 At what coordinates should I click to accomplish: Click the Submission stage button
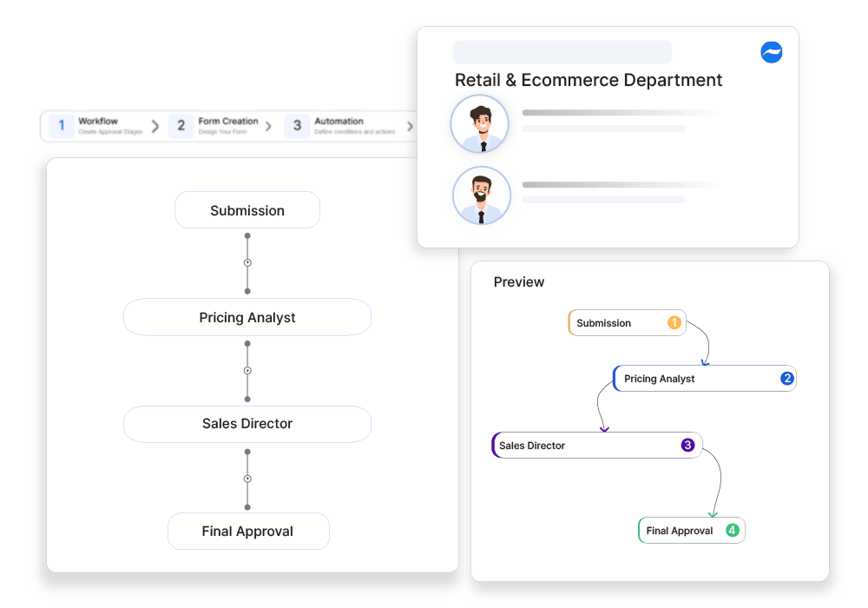click(x=247, y=210)
